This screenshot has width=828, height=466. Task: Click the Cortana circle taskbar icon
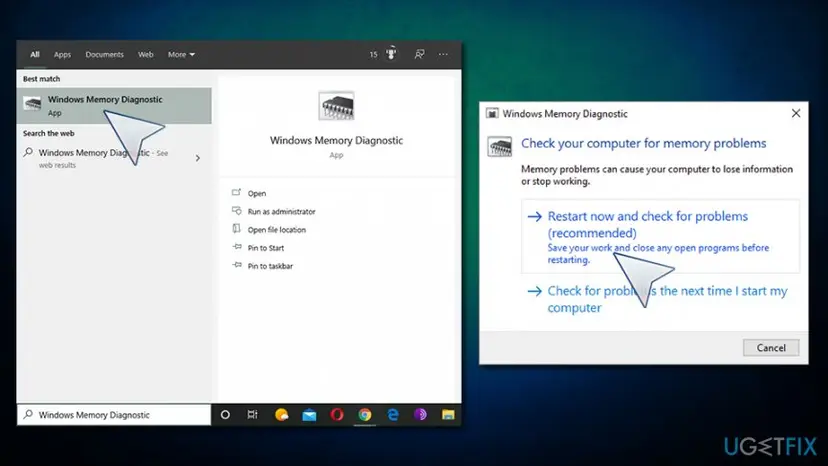225,415
